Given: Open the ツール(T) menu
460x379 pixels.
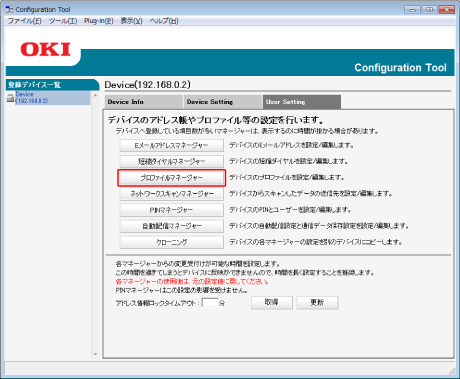Looking at the screenshot, I should click(x=63, y=21).
